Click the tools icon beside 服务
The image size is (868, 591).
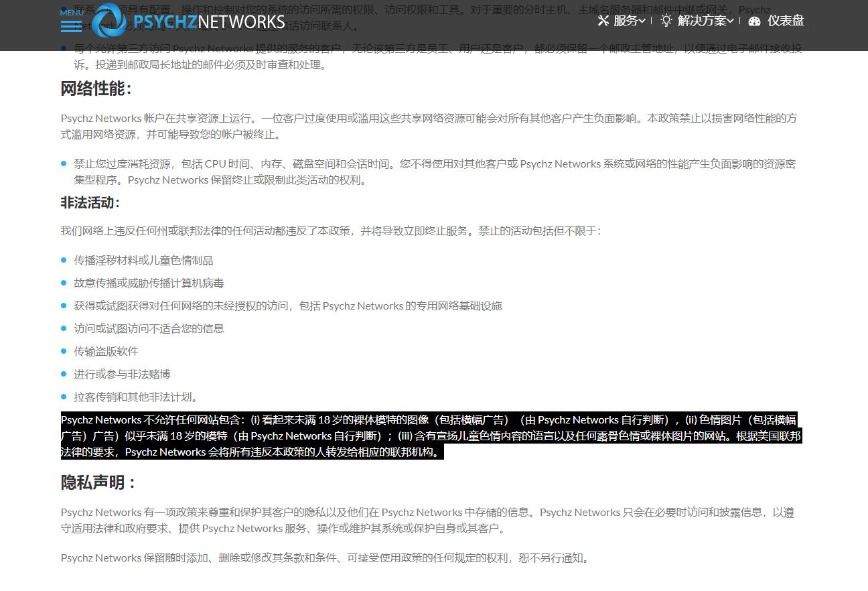(x=603, y=21)
